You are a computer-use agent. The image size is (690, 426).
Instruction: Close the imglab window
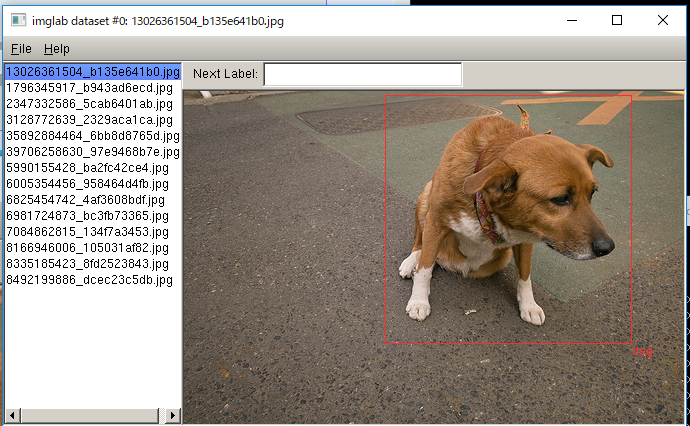coord(663,20)
